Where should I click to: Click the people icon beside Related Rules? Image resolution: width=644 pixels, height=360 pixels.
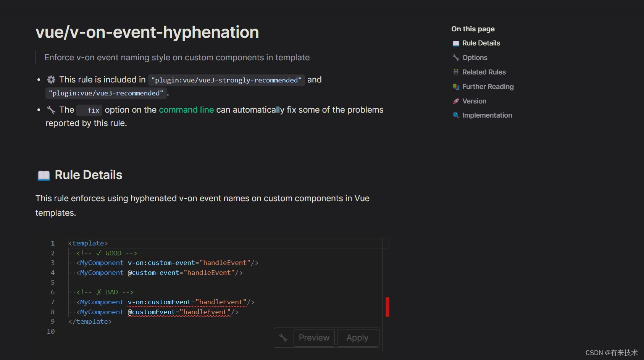(x=456, y=72)
